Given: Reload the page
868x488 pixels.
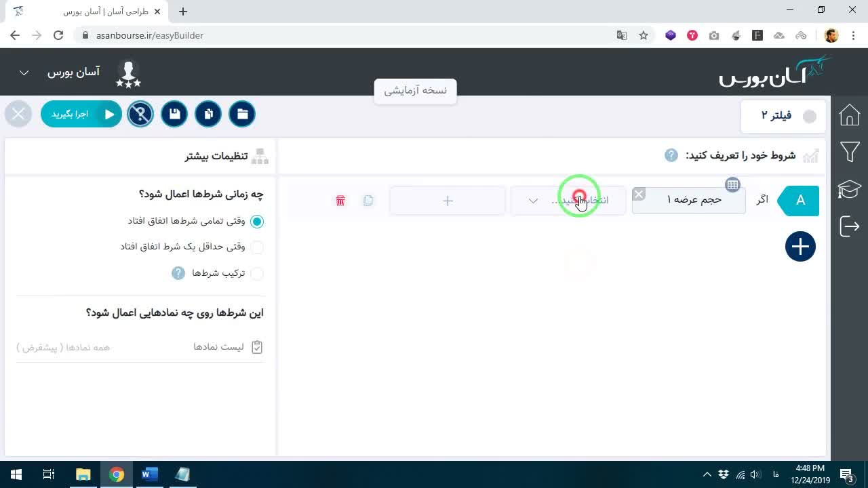Looking at the screenshot, I should (58, 35).
